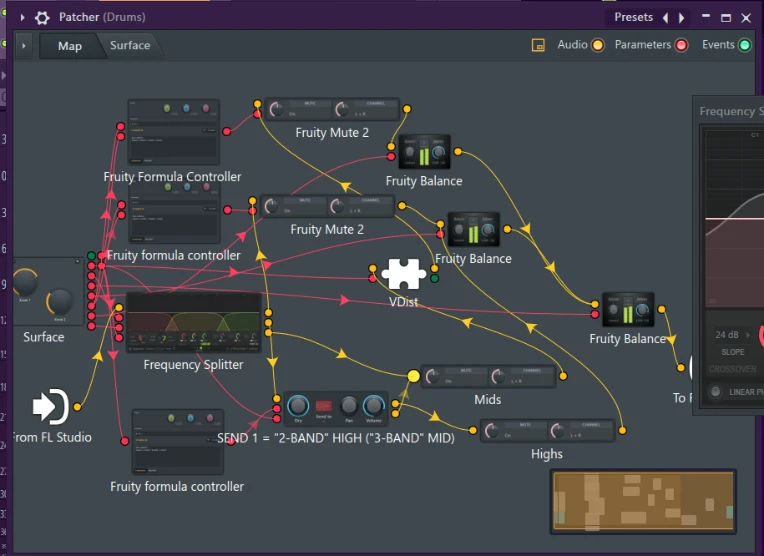Open the Presets menu
This screenshot has width=764, height=556.
point(633,17)
